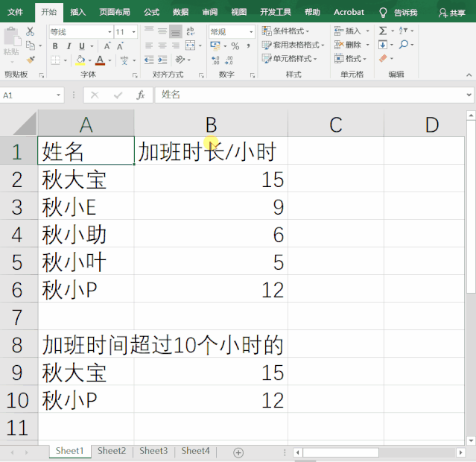This screenshot has width=476, height=462.
Task: Click 告诉我 search box
Action: click(399, 13)
